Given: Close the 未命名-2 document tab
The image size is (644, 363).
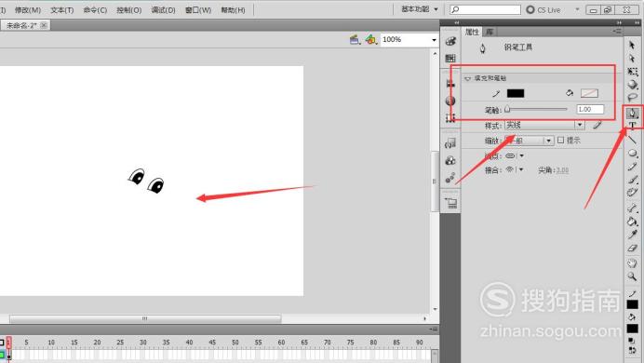Looking at the screenshot, I should pyautogui.click(x=44, y=25).
